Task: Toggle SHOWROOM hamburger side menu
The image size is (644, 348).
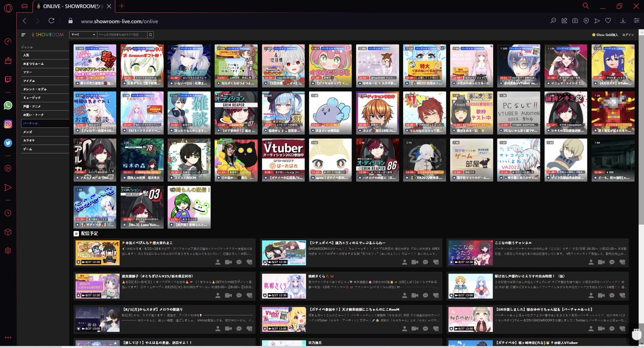Action: (24, 34)
